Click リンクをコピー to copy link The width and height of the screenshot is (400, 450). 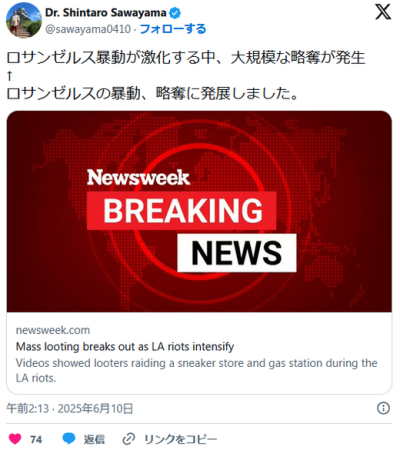tap(180, 439)
